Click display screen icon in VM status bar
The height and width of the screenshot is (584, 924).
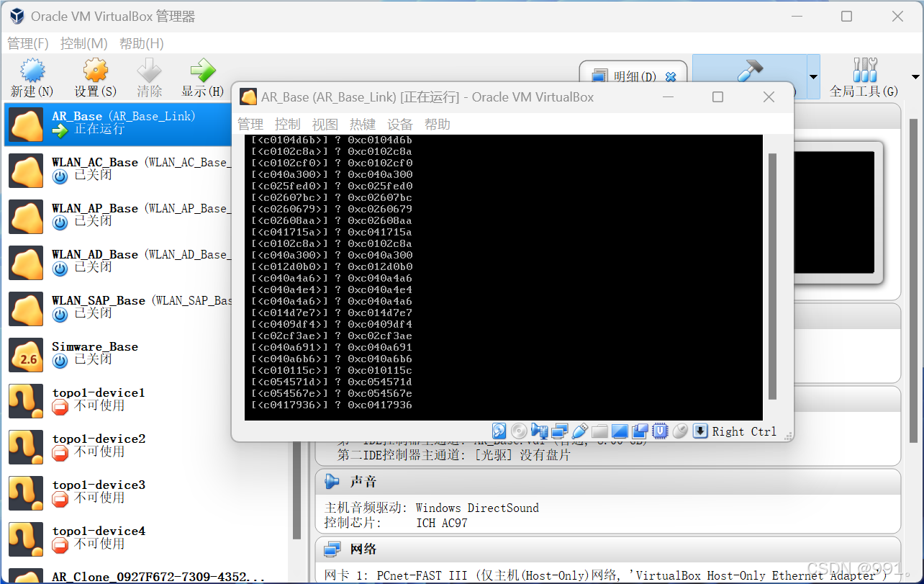[x=620, y=431]
